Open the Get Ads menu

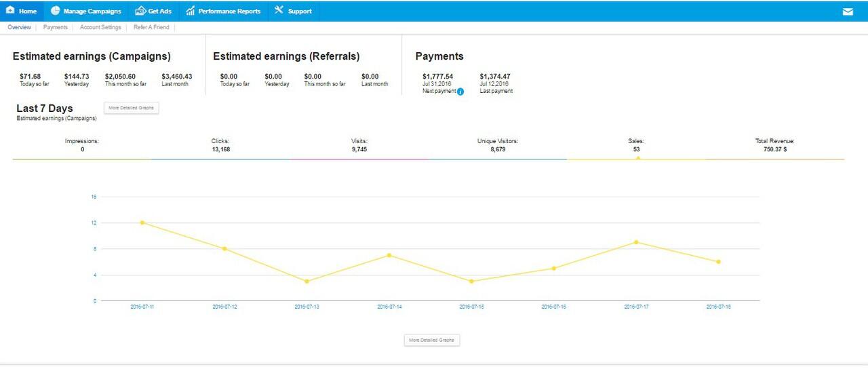tap(153, 11)
